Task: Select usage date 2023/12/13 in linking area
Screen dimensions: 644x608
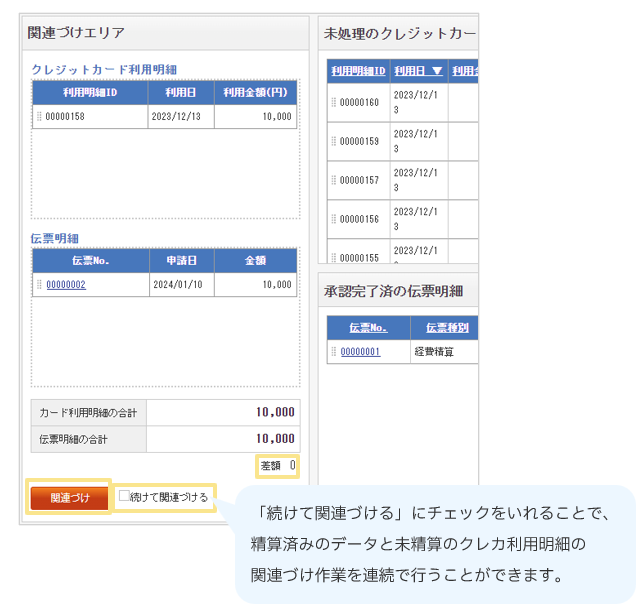Action: 176,117
